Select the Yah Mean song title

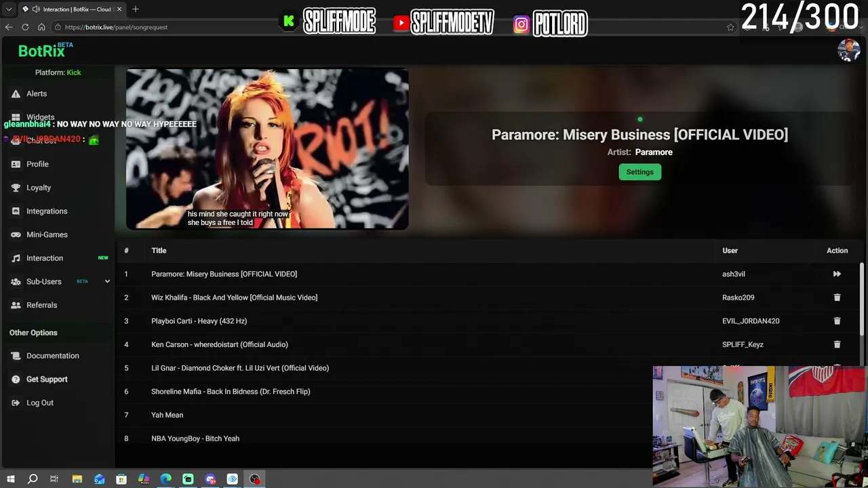(167, 415)
